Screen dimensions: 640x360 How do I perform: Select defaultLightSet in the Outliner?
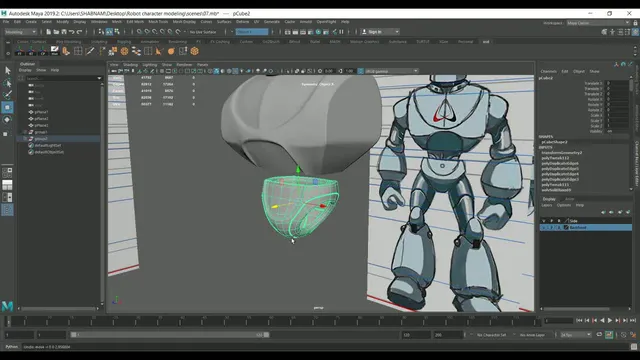tap(47, 145)
